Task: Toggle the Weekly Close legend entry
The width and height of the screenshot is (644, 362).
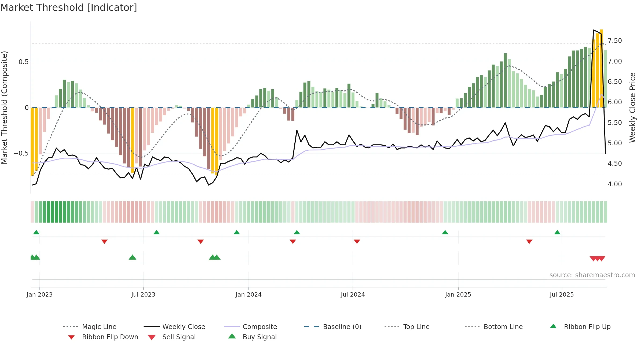Action: click(x=174, y=327)
